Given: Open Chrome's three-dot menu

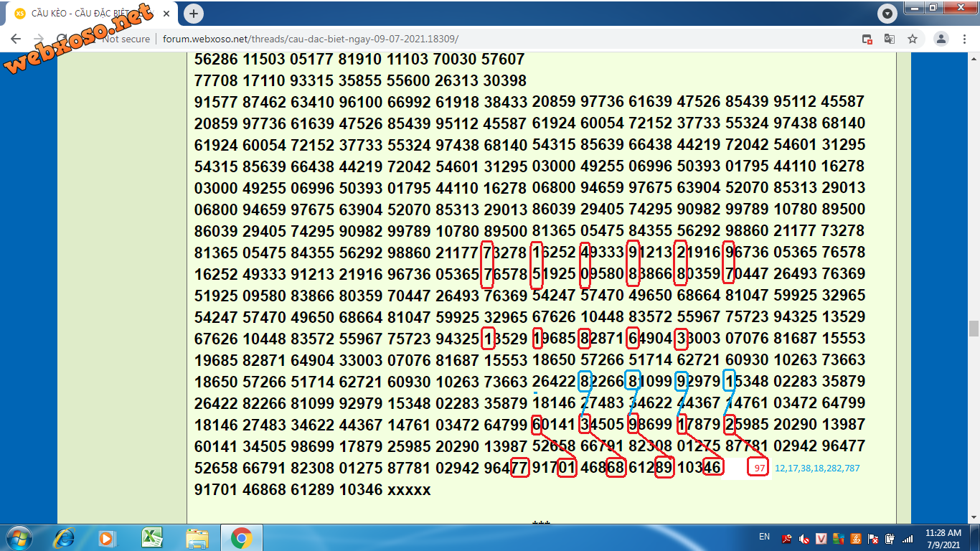Looking at the screenshot, I should (963, 39).
